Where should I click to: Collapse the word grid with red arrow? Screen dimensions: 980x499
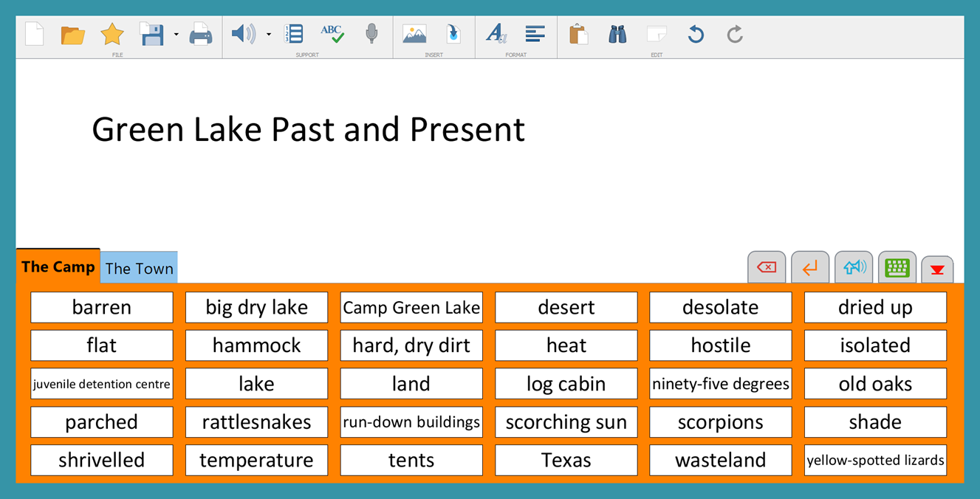tap(937, 269)
